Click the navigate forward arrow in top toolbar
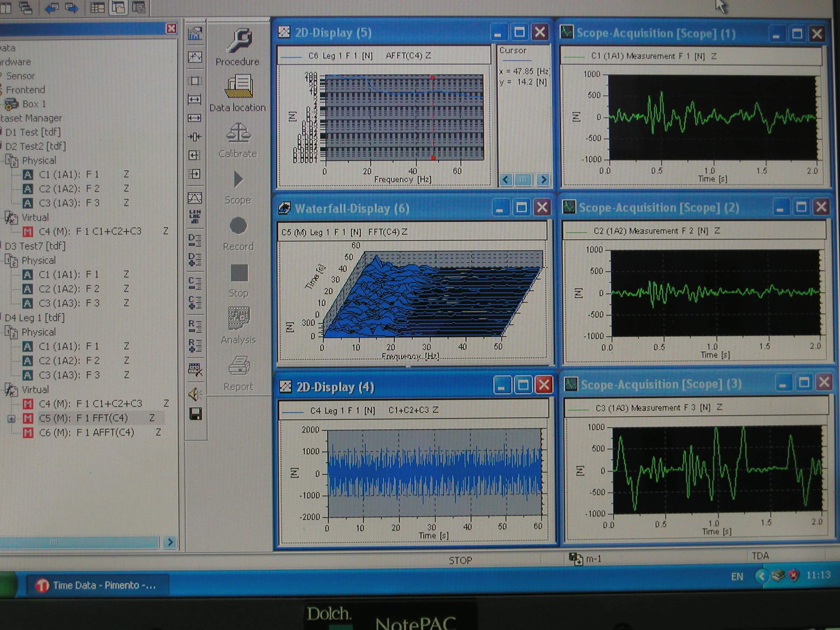Viewport: 840px width, 630px height. (x=71, y=8)
